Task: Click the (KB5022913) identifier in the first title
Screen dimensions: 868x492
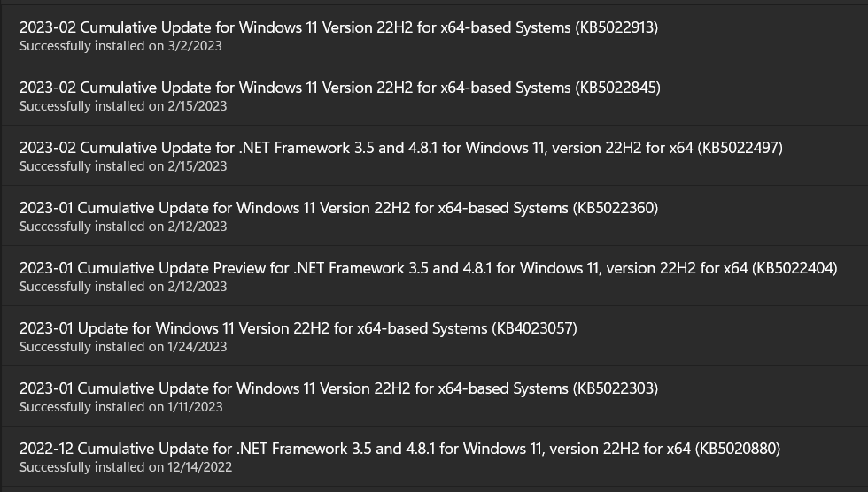Action: (616, 27)
